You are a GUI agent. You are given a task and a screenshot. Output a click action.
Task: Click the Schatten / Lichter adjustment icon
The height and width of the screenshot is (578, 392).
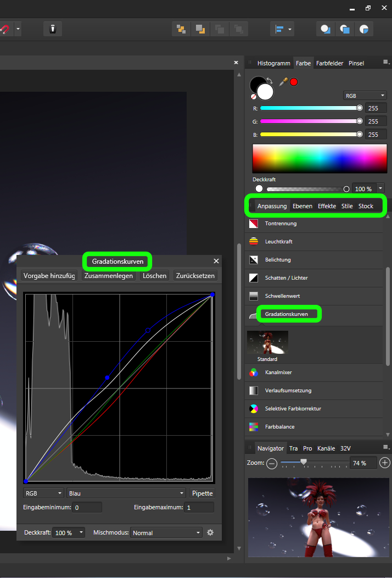pyautogui.click(x=254, y=277)
